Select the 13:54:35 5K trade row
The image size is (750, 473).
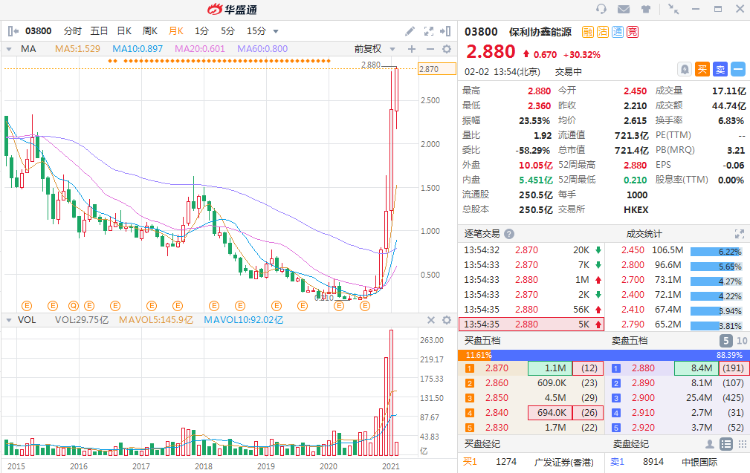(x=531, y=324)
